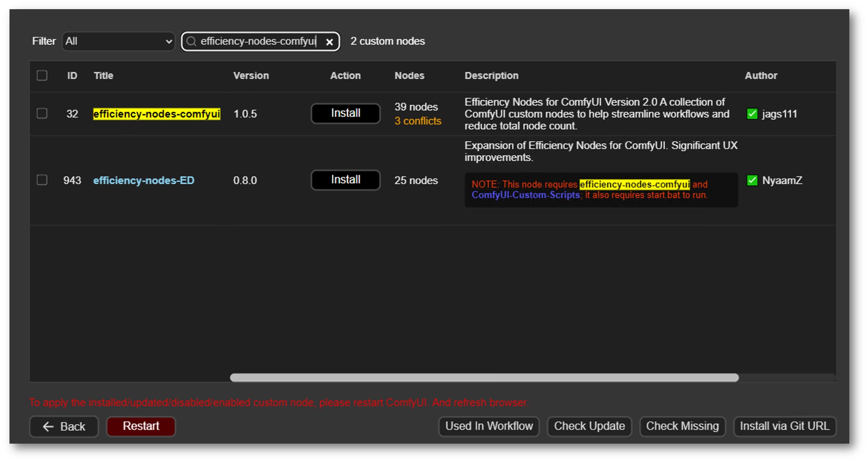Open the Filter dropdown set to All
This screenshot has width=868, height=462.
118,41
